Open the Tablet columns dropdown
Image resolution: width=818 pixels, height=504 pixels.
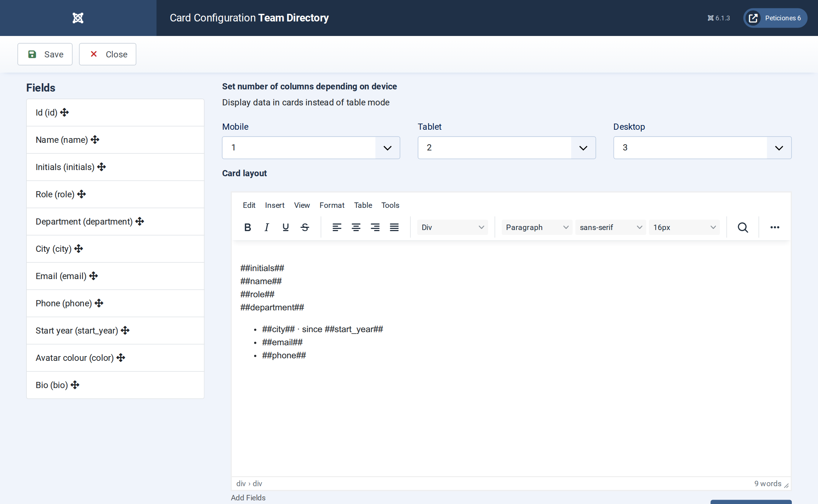[x=506, y=148]
